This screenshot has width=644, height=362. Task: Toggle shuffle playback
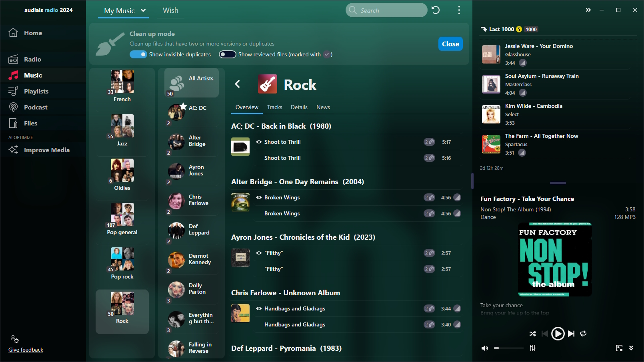tap(532, 334)
